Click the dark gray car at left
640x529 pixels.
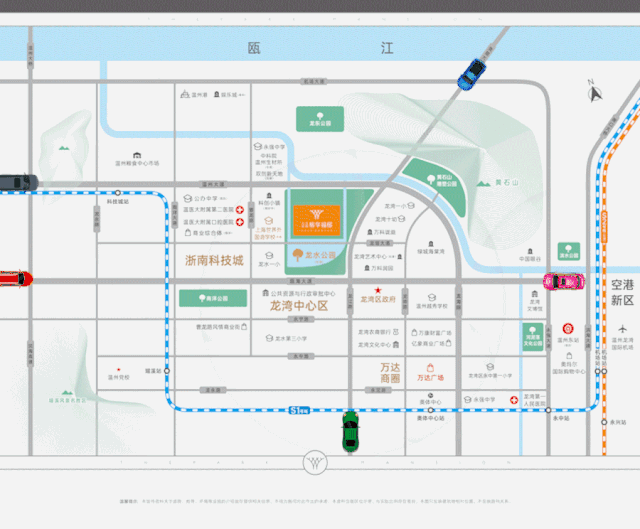pos(17,182)
